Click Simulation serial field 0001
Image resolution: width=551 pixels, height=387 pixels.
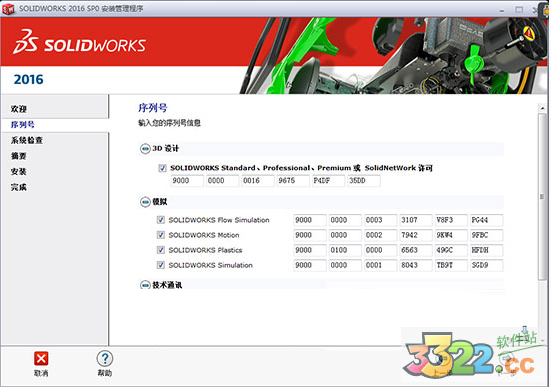pos(381,265)
